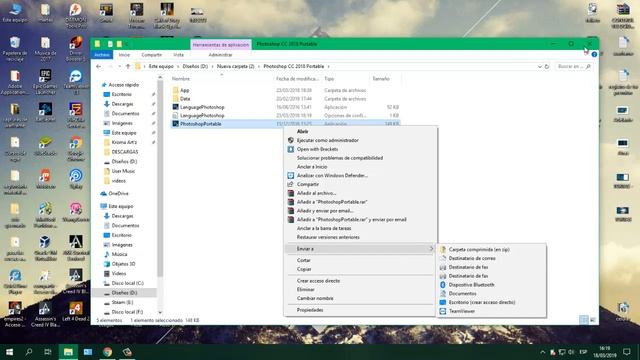The image size is (640, 360).
Task: Open the Compartir ribbon tab
Action: 151,55
